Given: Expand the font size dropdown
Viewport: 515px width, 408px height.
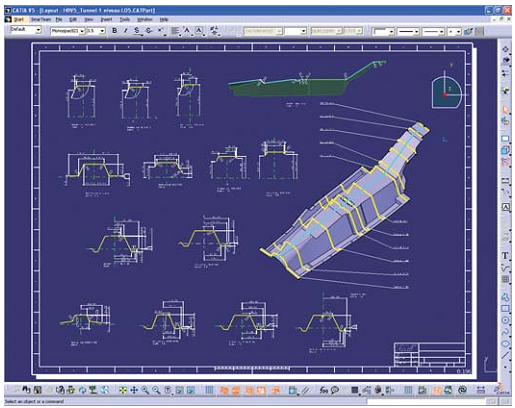Looking at the screenshot, I should 96,31.
